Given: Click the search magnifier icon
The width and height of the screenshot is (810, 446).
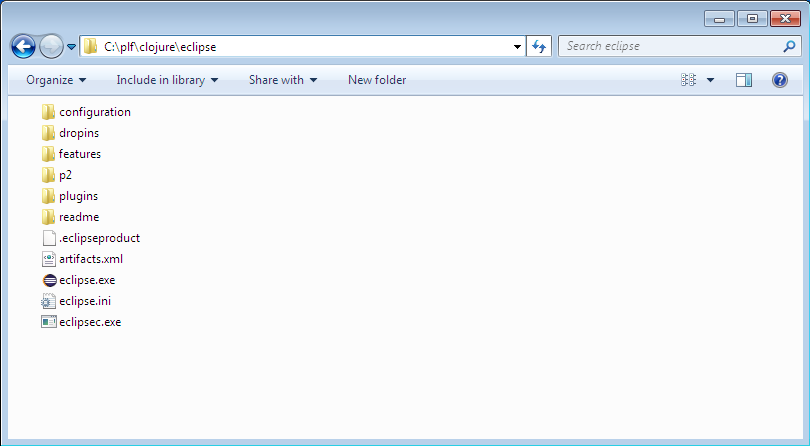Looking at the screenshot, I should coord(789,47).
